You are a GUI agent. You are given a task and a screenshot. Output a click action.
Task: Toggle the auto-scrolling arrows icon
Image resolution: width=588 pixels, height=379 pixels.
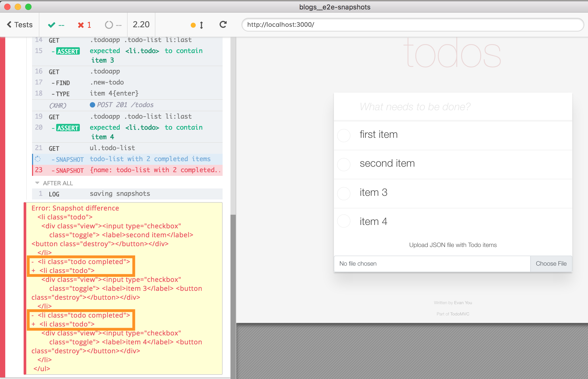click(201, 25)
